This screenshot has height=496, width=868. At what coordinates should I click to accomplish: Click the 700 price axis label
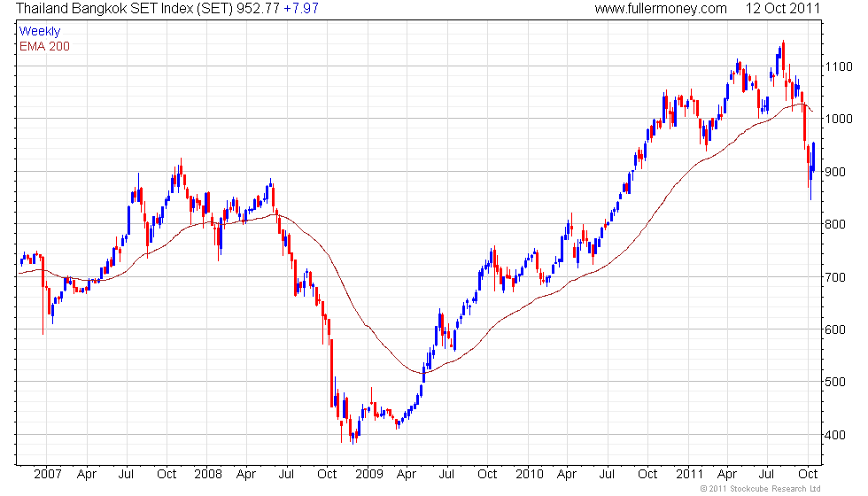click(x=835, y=277)
